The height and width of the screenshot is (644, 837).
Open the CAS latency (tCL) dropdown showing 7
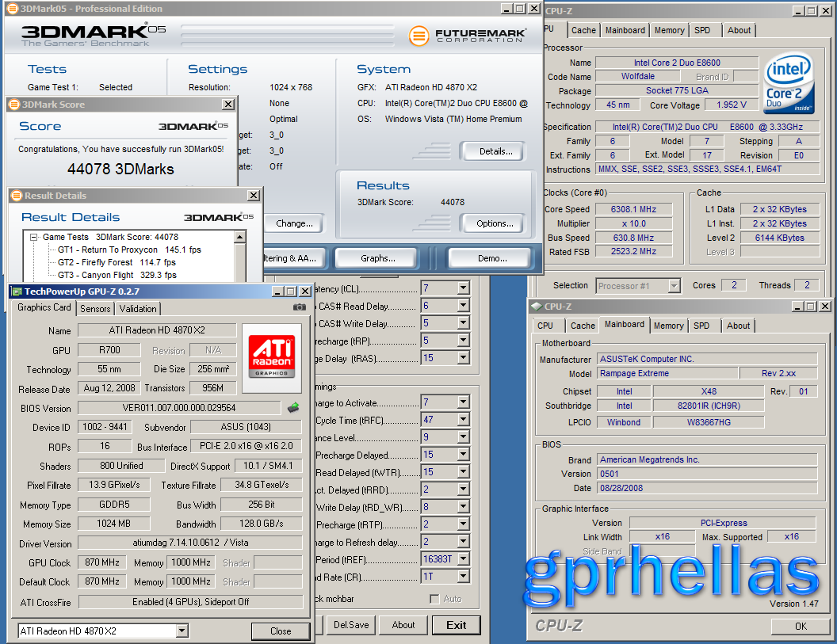tap(463, 288)
